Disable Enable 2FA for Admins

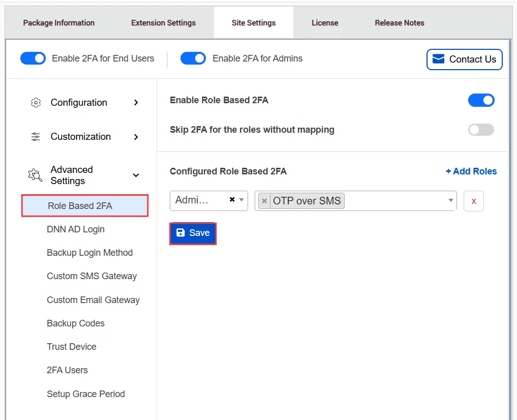point(193,58)
